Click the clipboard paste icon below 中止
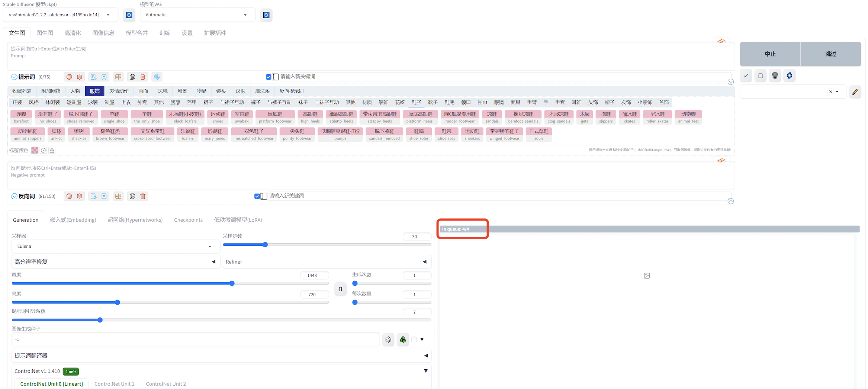Image resolution: width=868 pixels, height=389 pixels. [x=761, y=76]
